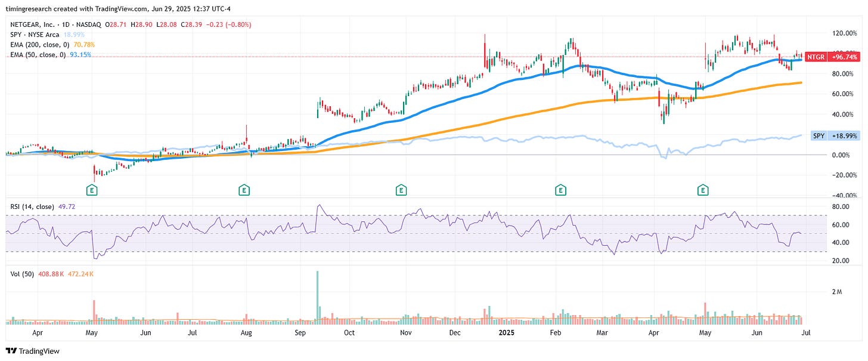Click the -40.00% price axis label
This screenshot has height=361, width=868.
[845, 196]
